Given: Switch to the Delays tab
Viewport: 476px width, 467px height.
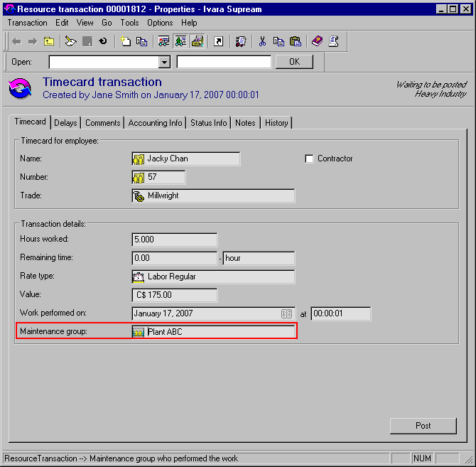Looking at the screenshot, I should [x=65, y=123].
